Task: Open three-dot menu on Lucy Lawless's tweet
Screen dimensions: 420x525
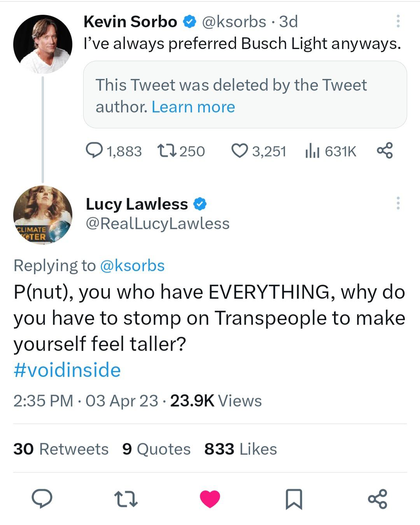Action: (x=398, y=203)
